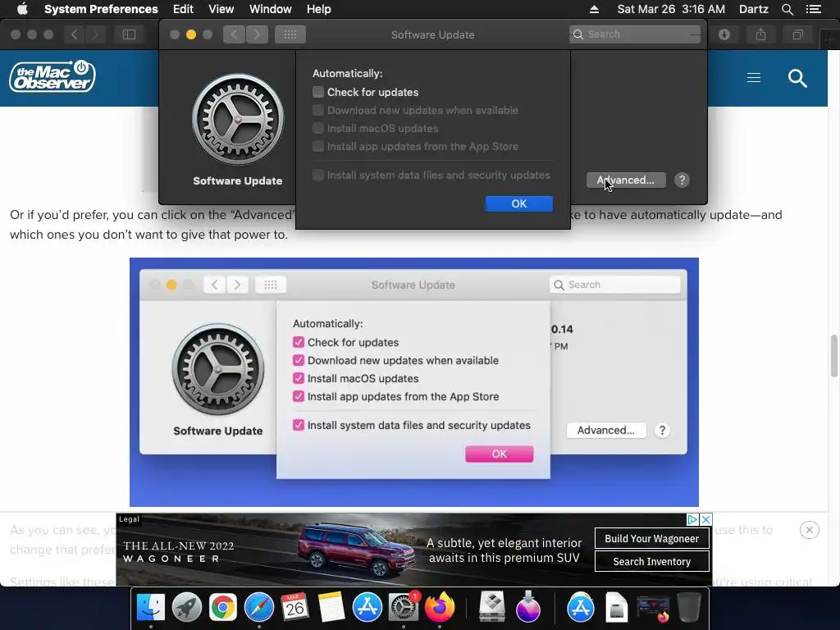Open the yellow Notes app in dock
The width and height of the screenshot is (840, 630).
tap(331, 608)
